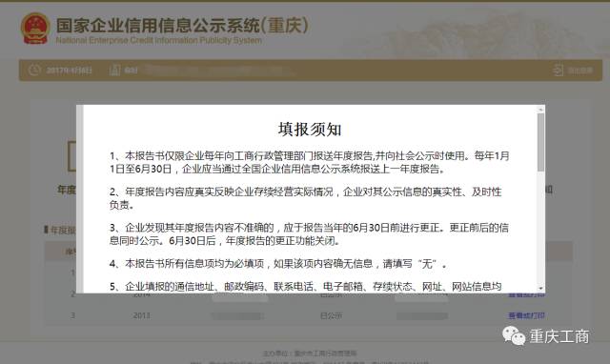Click the 重庆工商 watermark text

559,336
